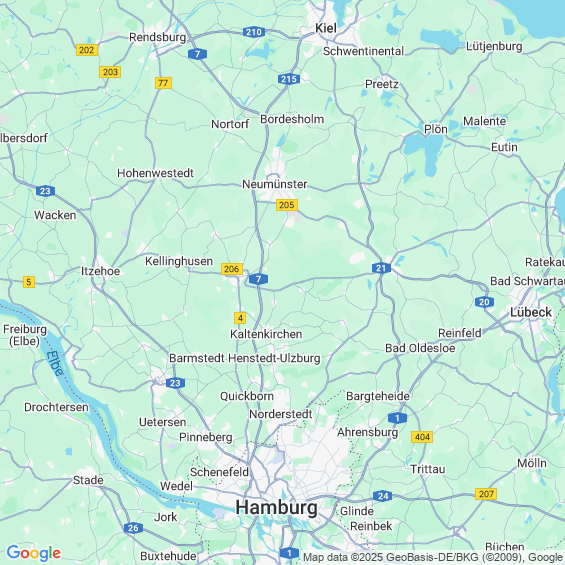Click the Plön lake label
This screenshot has height=565, width=565.
436,129
